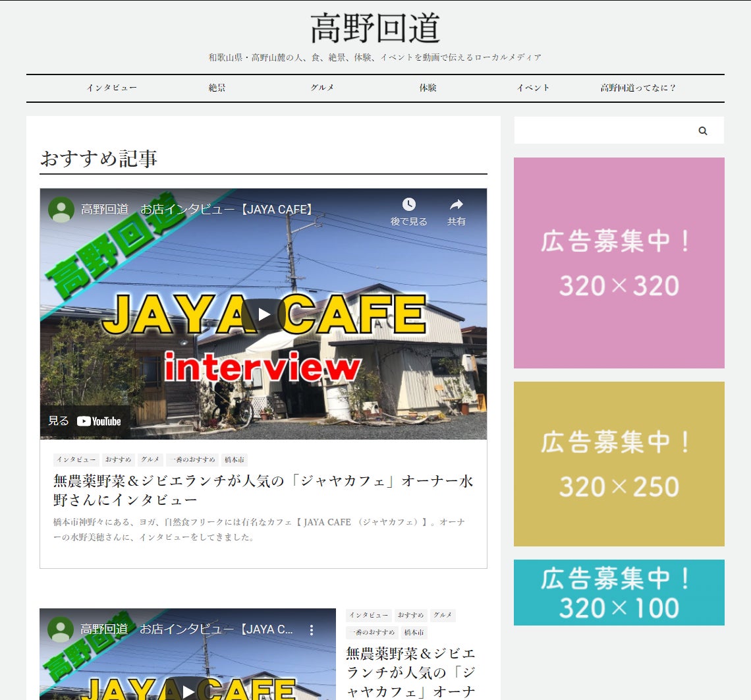Click グルメ tag under first article
Image resolution: width=751 pixels, height=700 pixels.
[x=150, y=459]
